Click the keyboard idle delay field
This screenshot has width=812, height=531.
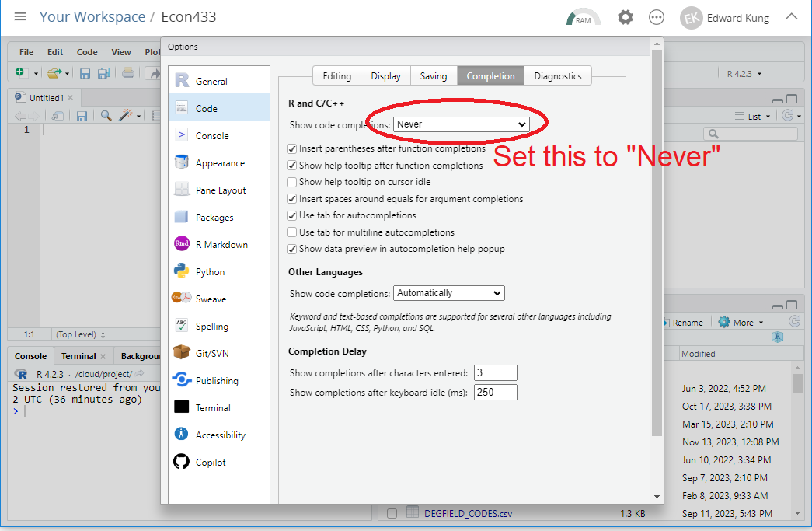(496, 392)
